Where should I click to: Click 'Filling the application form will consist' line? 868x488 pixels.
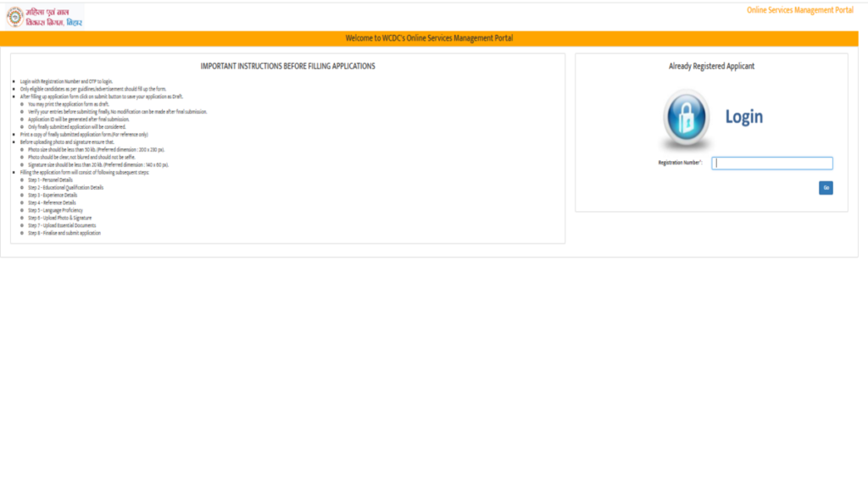85,172
